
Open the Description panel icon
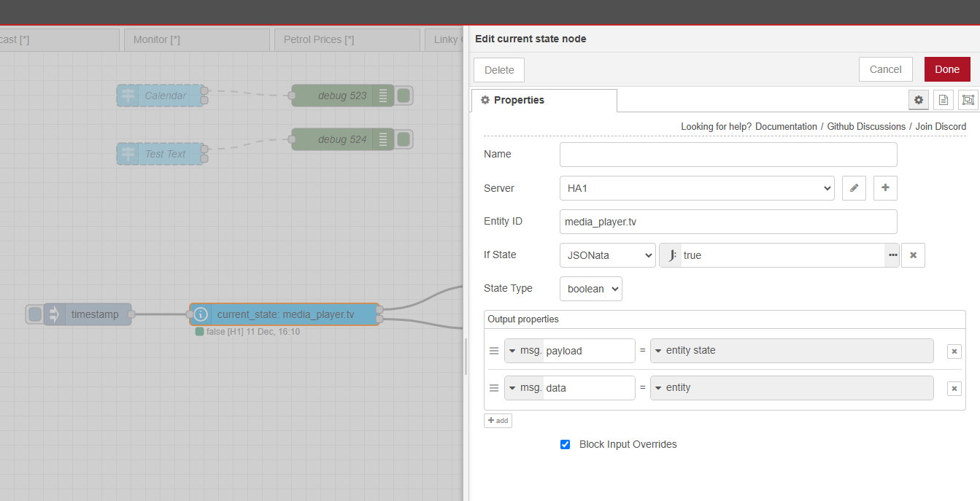click(943, 100)
